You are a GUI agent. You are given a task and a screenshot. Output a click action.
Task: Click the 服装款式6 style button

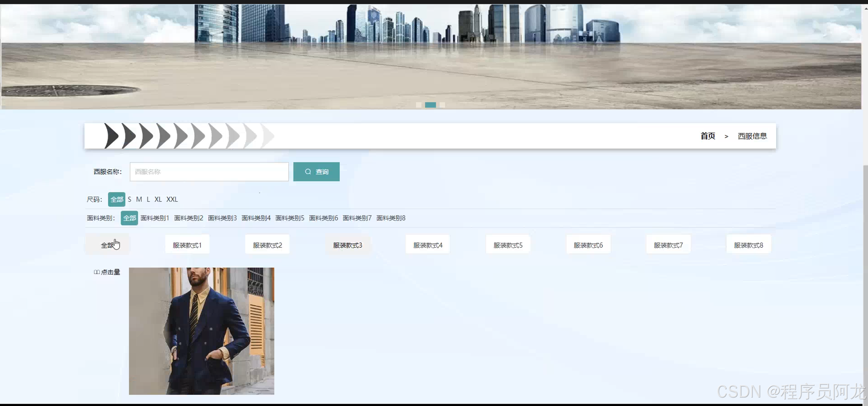[x=588, y=245]
